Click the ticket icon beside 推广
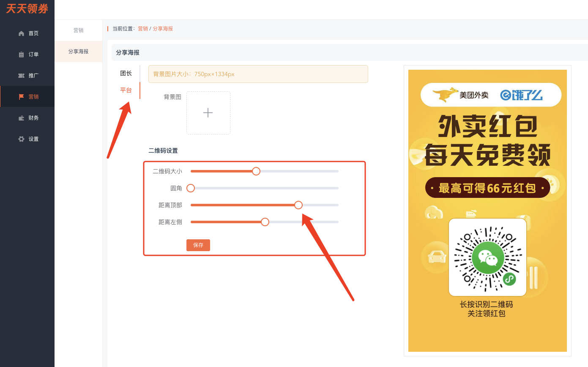588x367 pixels. tap(21, 76)
